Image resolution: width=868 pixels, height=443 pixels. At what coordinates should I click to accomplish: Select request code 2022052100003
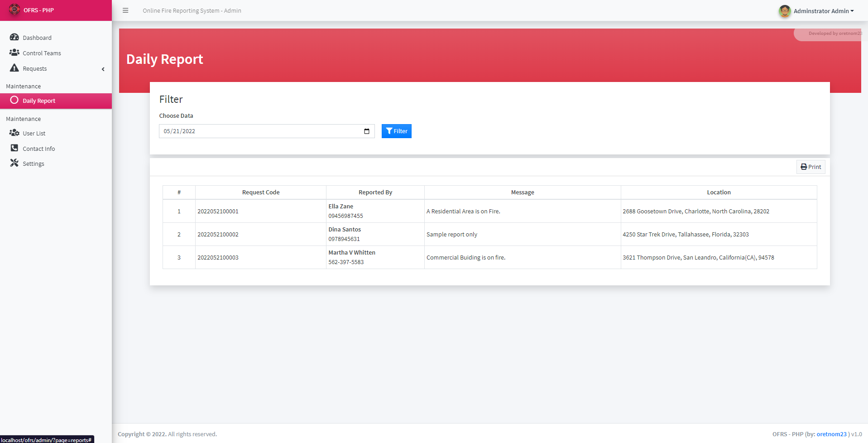[x=218, y=257]
